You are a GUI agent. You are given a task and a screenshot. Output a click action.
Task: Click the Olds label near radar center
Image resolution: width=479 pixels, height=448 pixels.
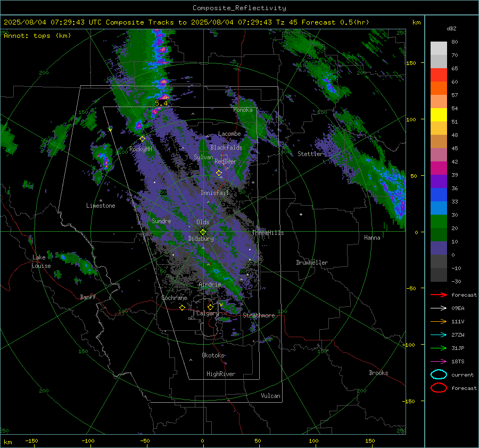203,222
